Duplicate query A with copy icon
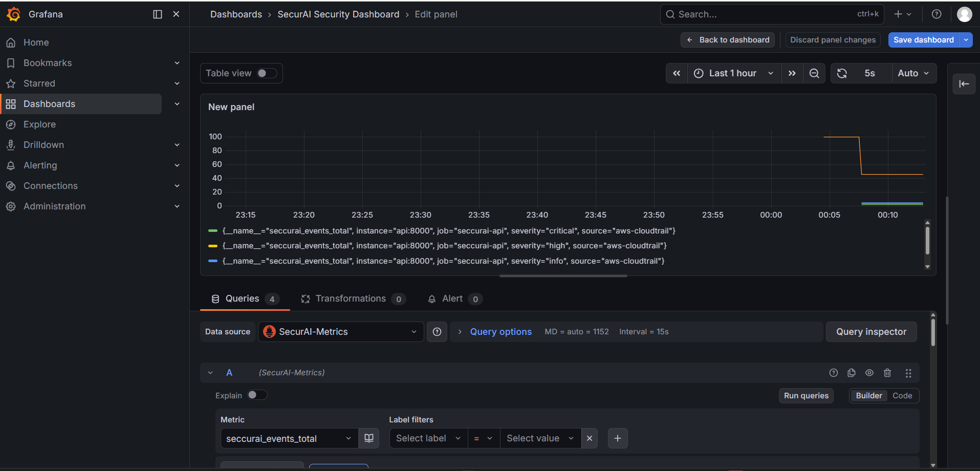 (852, 373)
